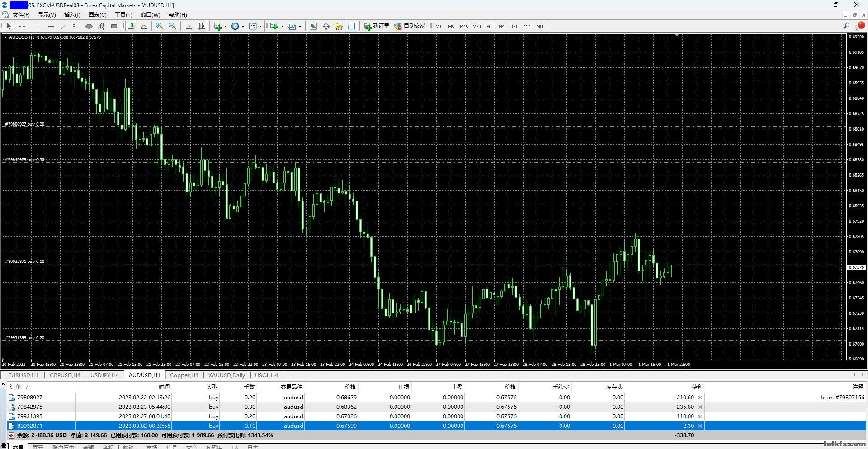Close order 79931395 with its X
Image resolution: width=868 pixels, height=449 pixels.
click(x=700, y=416)
